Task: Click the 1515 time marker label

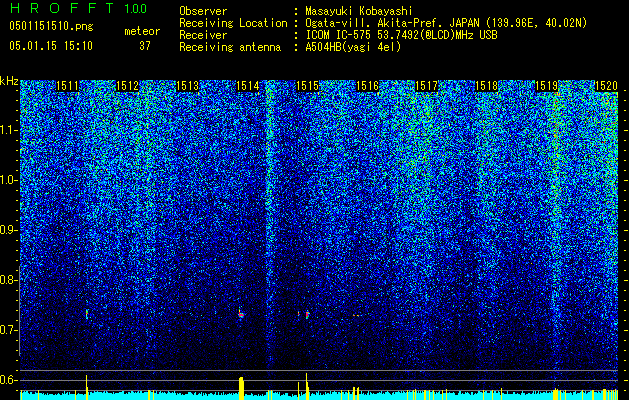Action: [307, 86]
